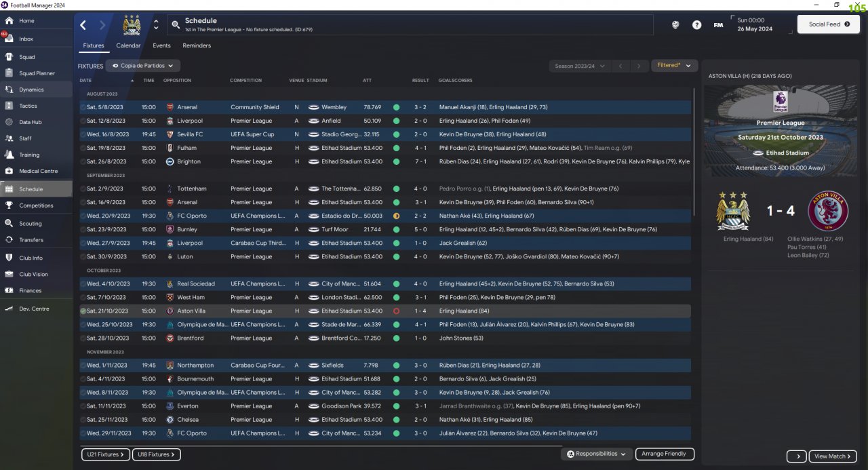Image resolution: width=868 pixels, height=470 pixels.
Task: Toggle check circle for Sat, 19/8/2023 row
Action: point(83,148)
